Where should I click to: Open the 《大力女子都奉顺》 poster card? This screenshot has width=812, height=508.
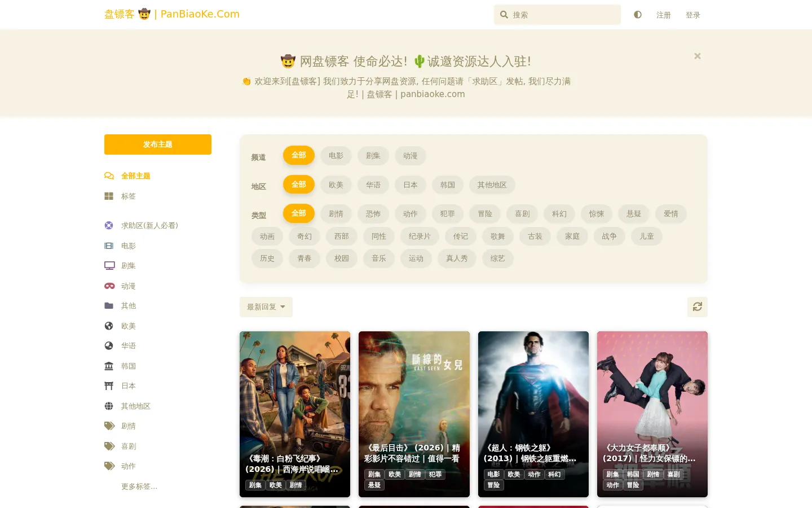[x=652, y=414]
